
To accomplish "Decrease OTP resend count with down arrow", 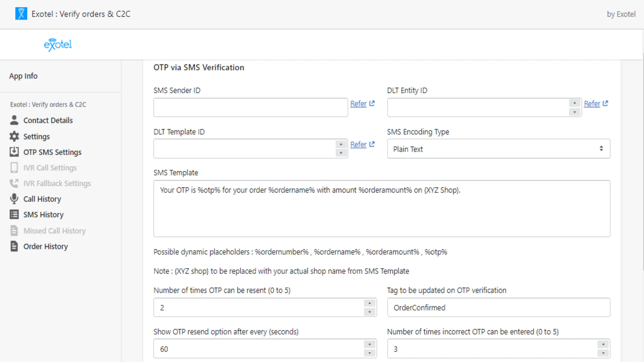I will 369,312.
